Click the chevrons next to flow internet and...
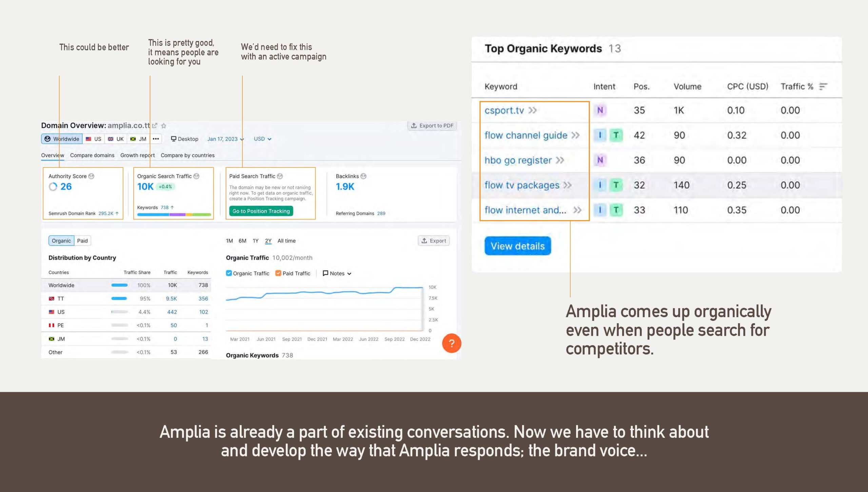The width and height of the screenshot is (868, 492). tap(577, 210)
